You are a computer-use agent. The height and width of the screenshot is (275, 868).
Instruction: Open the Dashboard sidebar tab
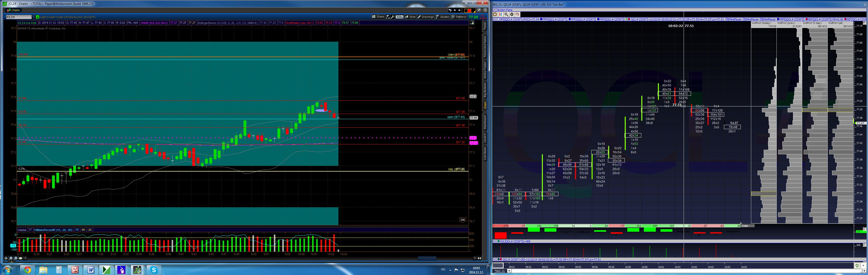(x=485, y=122)
